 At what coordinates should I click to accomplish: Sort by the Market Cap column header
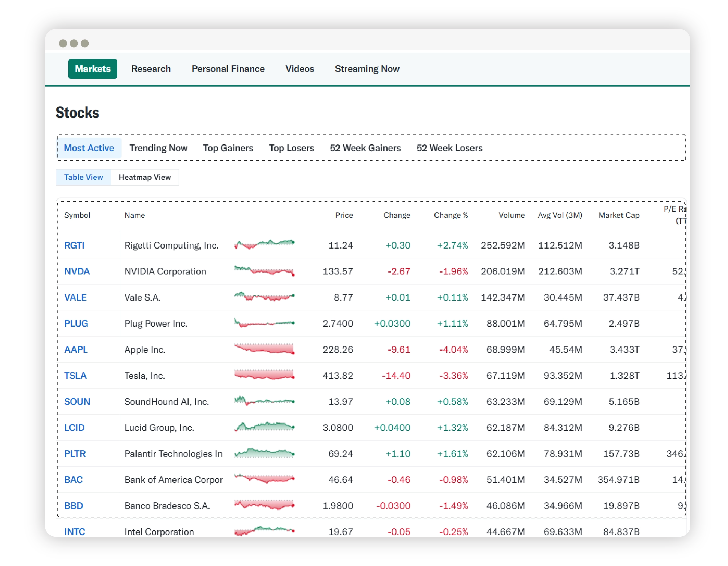(619, 215)
